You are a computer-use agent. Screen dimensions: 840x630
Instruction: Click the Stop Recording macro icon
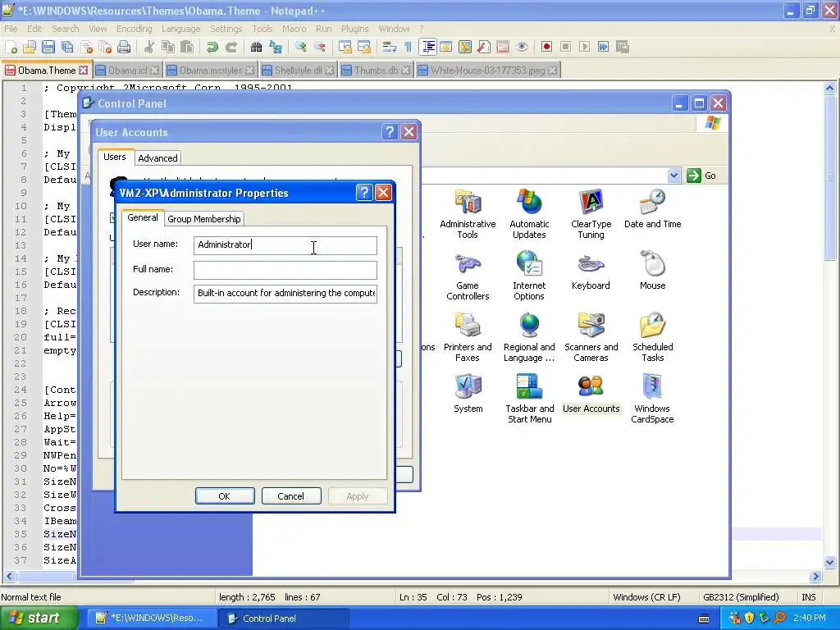coord(565,47)
